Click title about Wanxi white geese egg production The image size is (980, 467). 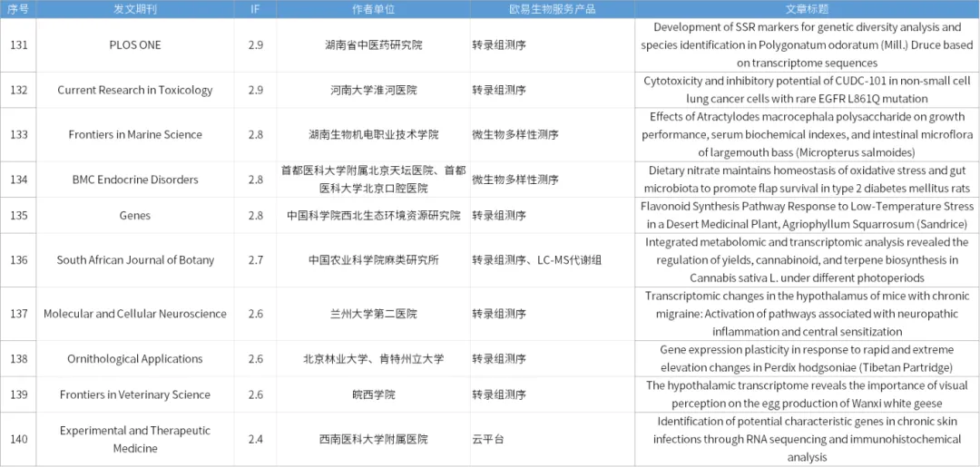807,394
